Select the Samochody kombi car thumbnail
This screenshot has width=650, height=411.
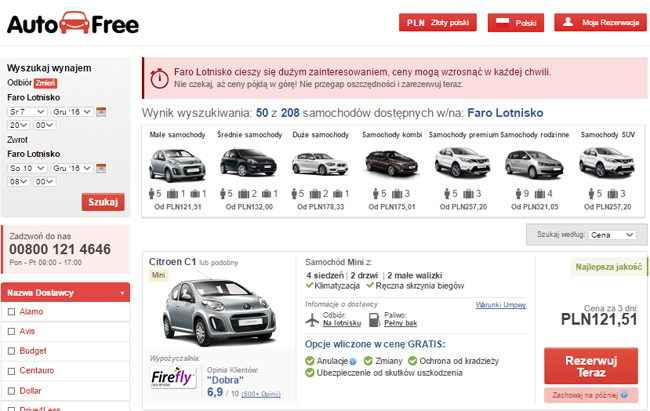pyautogui.click(x=391, y=163)
